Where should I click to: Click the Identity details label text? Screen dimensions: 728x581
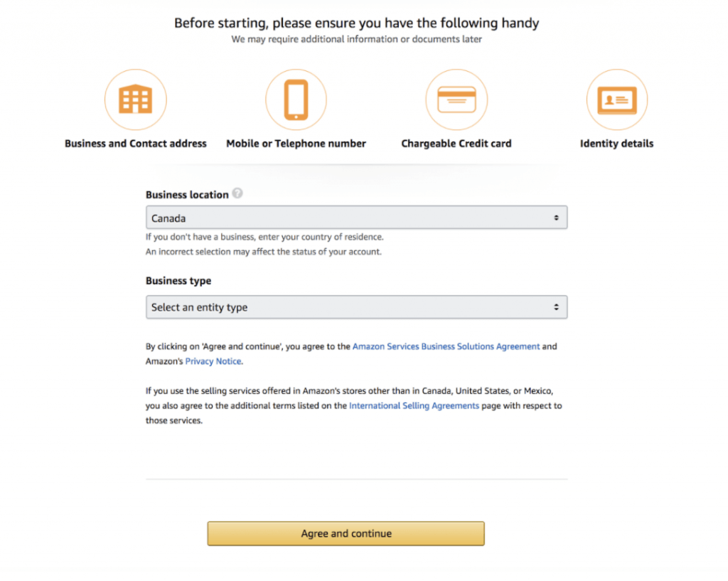point(617,143)
